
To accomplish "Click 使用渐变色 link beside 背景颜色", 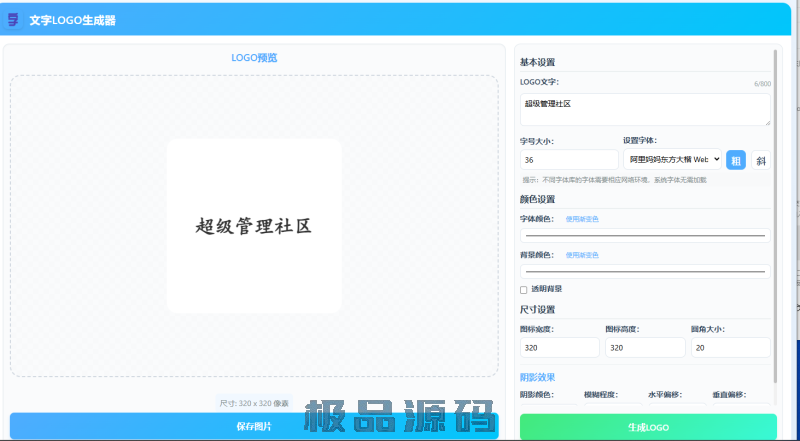I will 582,255.
